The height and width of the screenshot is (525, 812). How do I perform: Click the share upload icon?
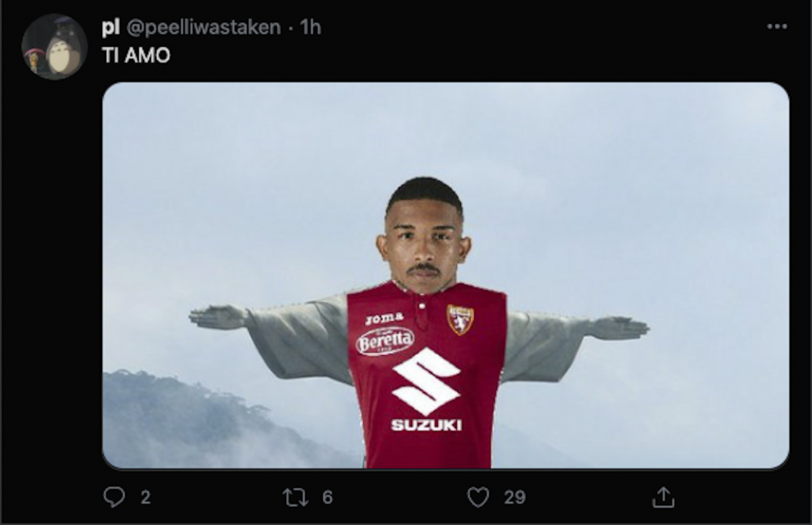(662, 497)
